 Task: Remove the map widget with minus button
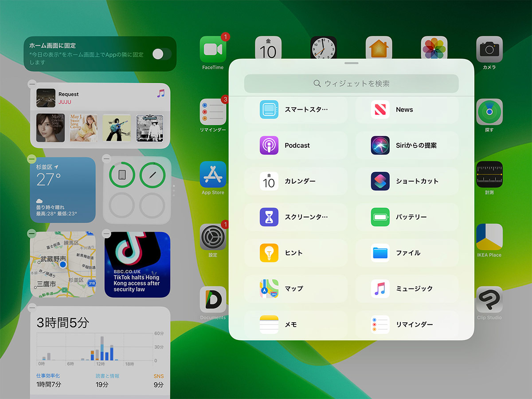(x=31, y=233)
